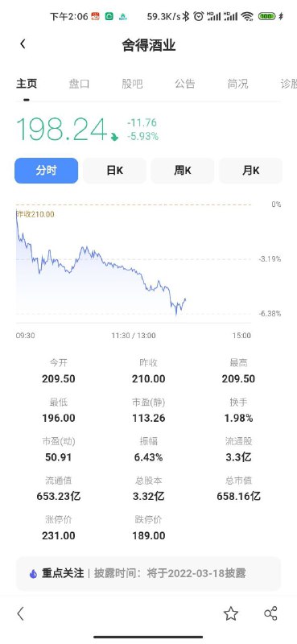This screenshot has width=297, height=644.
Task: Tap the Wi-Fi icon in status bar
Action: (x=247, y=16)
